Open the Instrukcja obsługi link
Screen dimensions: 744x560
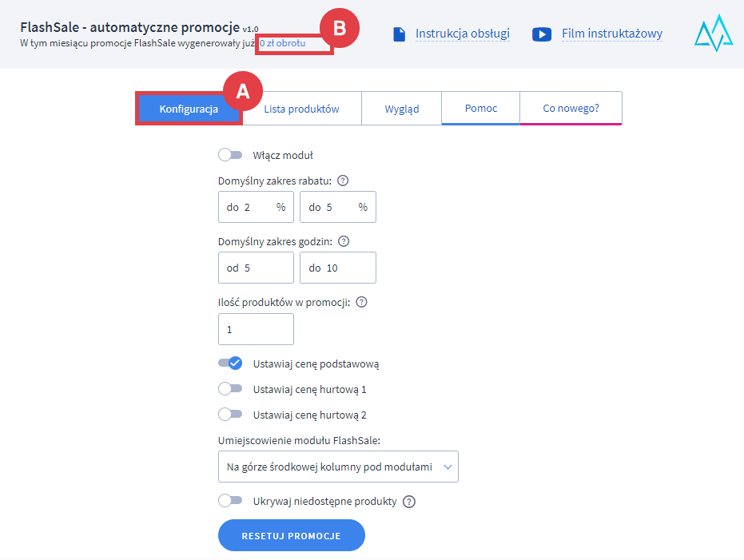[462, 34]
